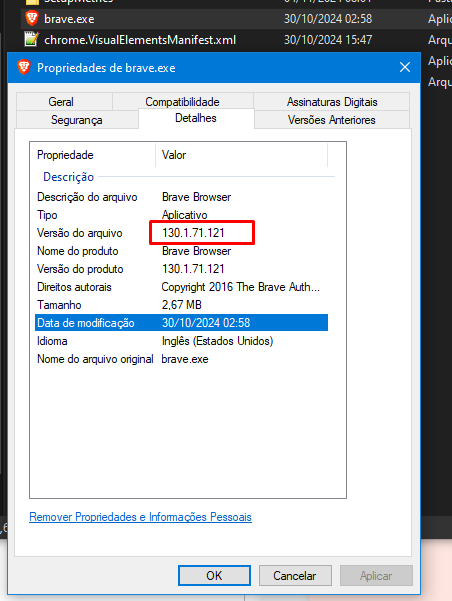Select the Tamanho row
The width and height of the screenshot is (452, 601).
tap(181, 305)
